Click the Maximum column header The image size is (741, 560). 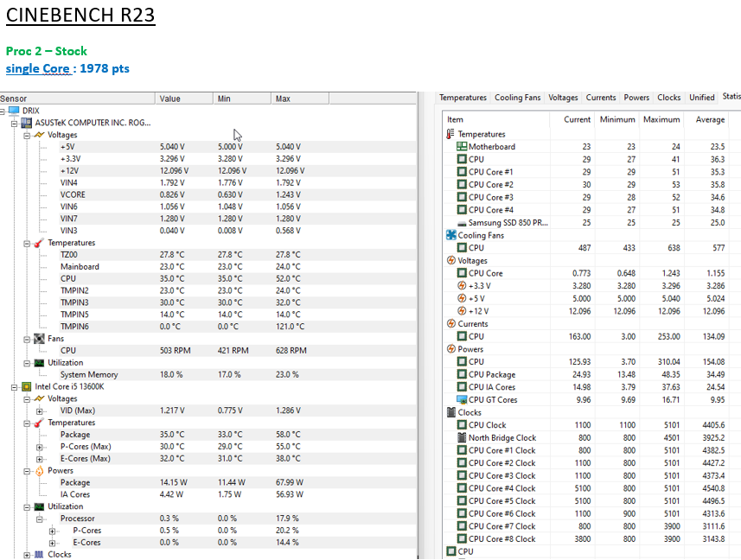tap(661, 120)
